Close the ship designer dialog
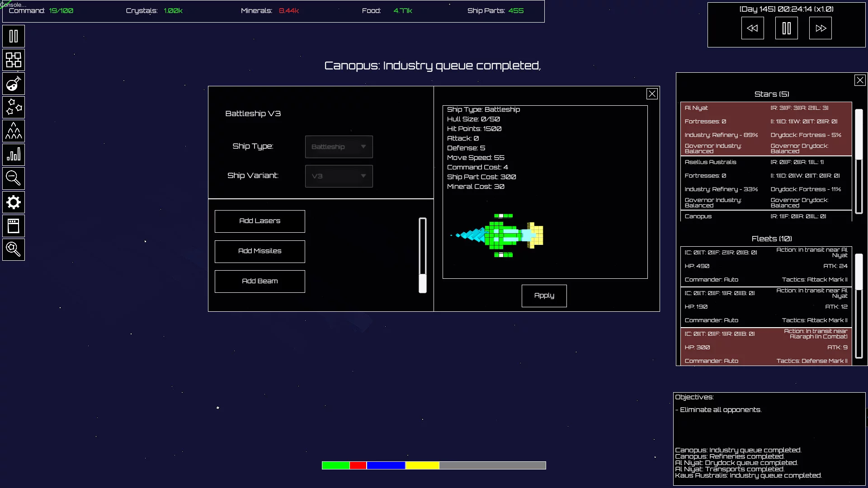 pos(652,94)
